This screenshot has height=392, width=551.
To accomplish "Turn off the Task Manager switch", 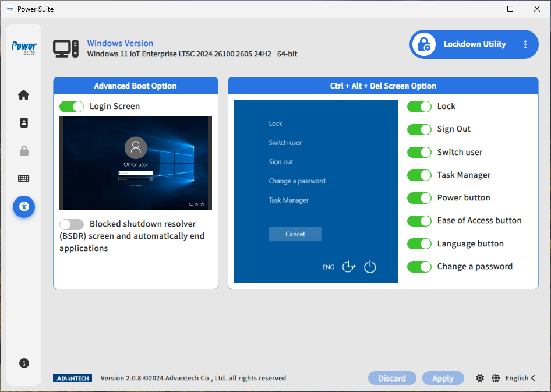I will (419, 175).
